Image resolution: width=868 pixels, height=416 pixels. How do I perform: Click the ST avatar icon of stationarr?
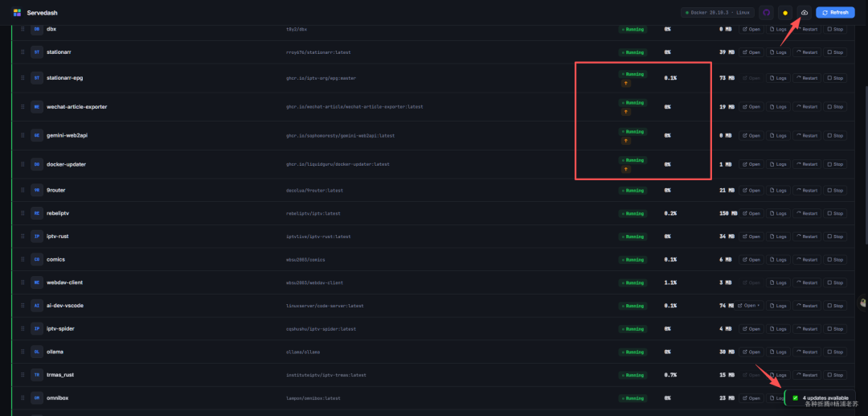[37, 52]
